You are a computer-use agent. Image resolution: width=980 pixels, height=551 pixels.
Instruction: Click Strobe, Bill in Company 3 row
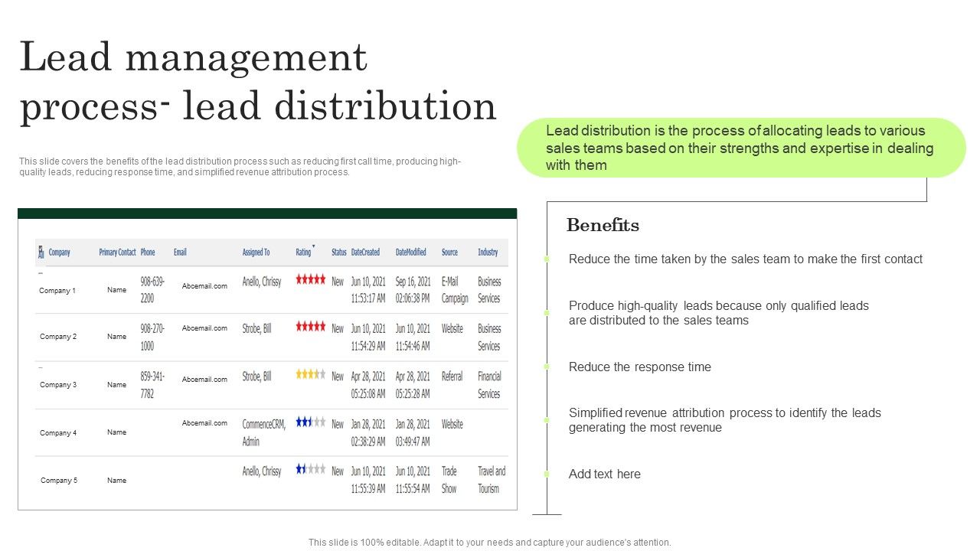[x=256, y=377]
